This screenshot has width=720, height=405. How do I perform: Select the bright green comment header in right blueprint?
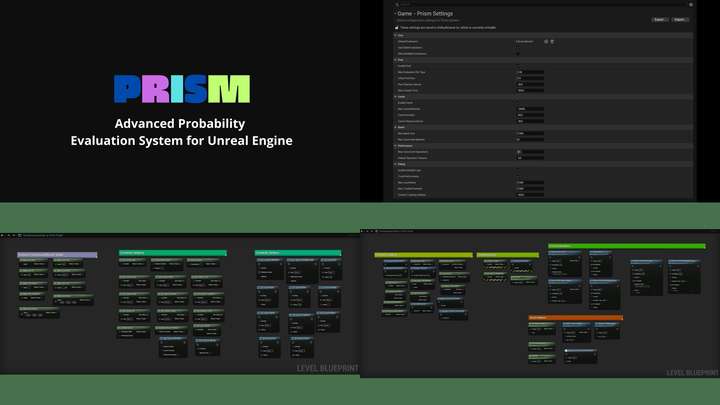[x=626, y=246]
